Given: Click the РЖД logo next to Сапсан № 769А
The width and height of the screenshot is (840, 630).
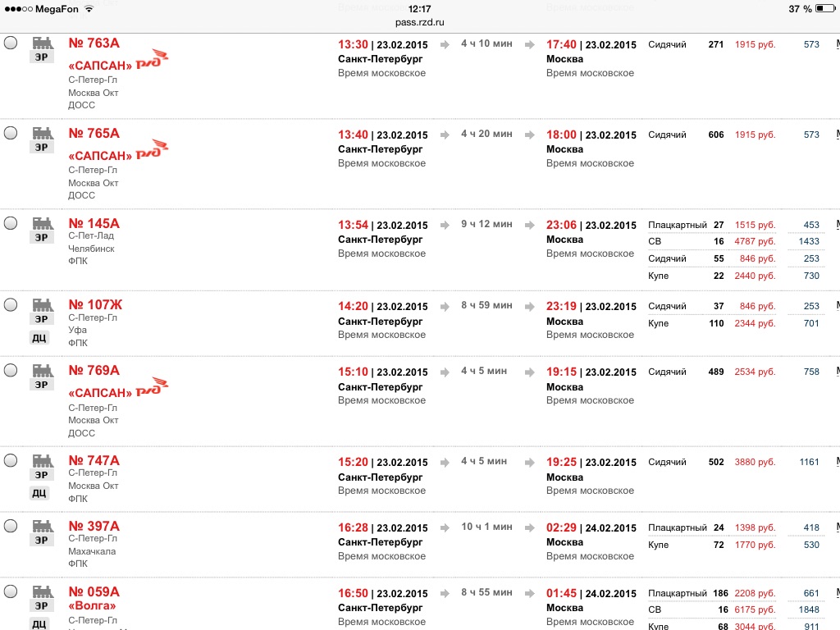Looking at the screenshot, I should pos(152,386).
